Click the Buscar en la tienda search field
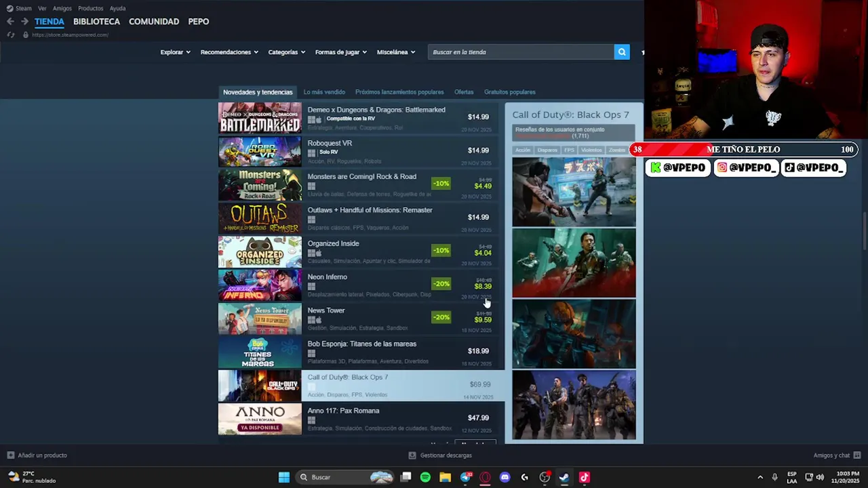868x488 pixels. click(521, 52)
